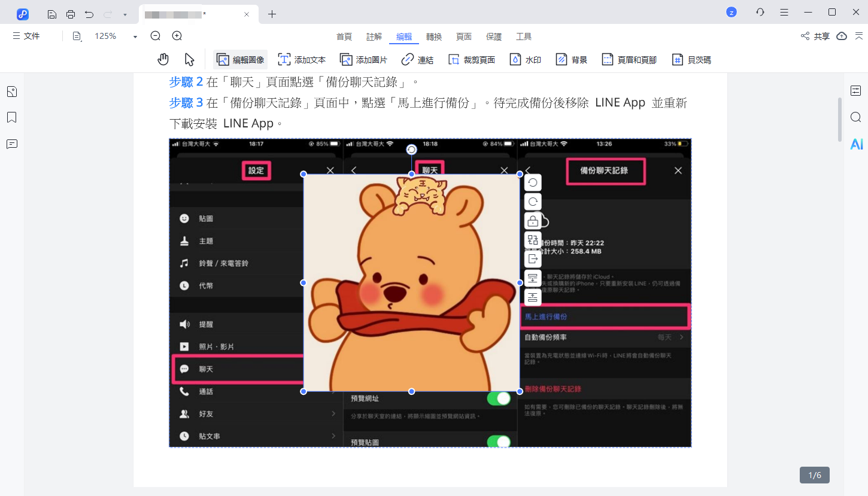Screen dimensions: 868x496
Task: Select the 裁剪頁面 crop tool
Action: [471, 60]
